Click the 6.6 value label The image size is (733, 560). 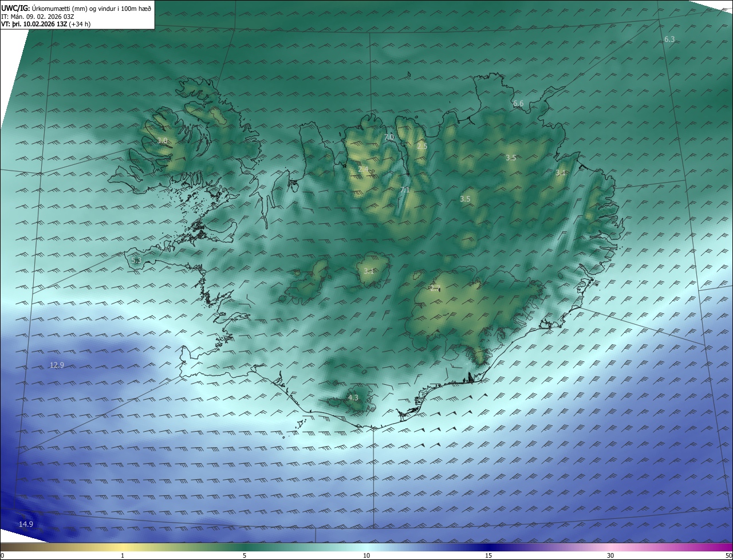pos(518,104)
